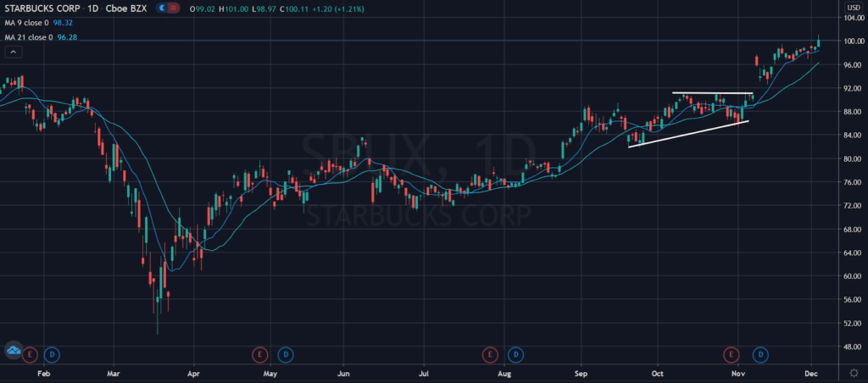Click the Nov label on time axis

point(737,373)
